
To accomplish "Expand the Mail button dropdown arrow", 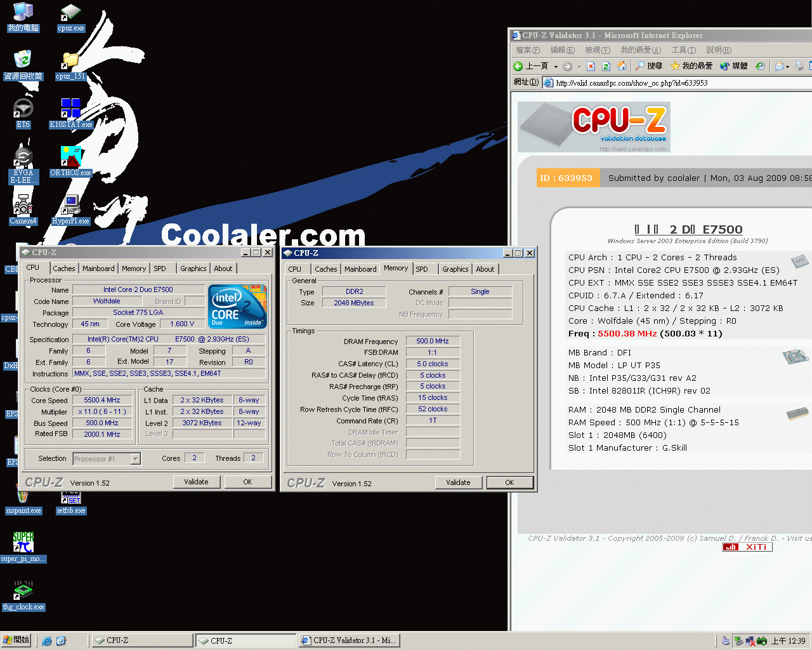I will (788, 66).
